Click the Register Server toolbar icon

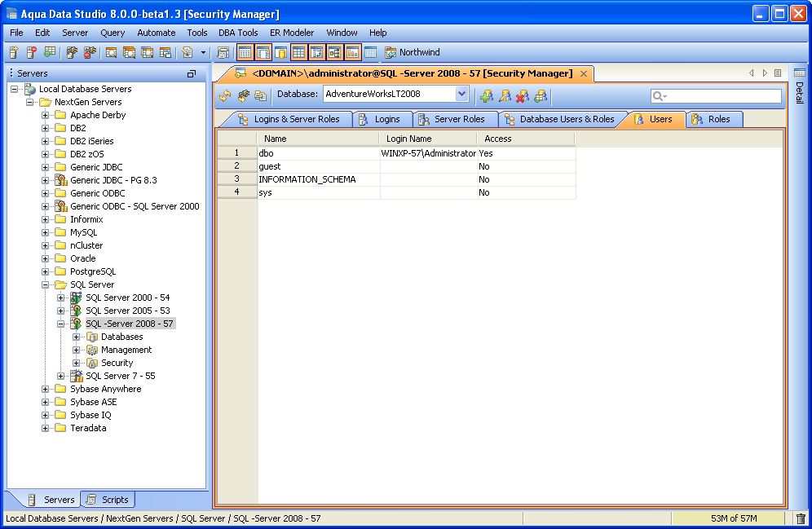click(x=14, y=52)
